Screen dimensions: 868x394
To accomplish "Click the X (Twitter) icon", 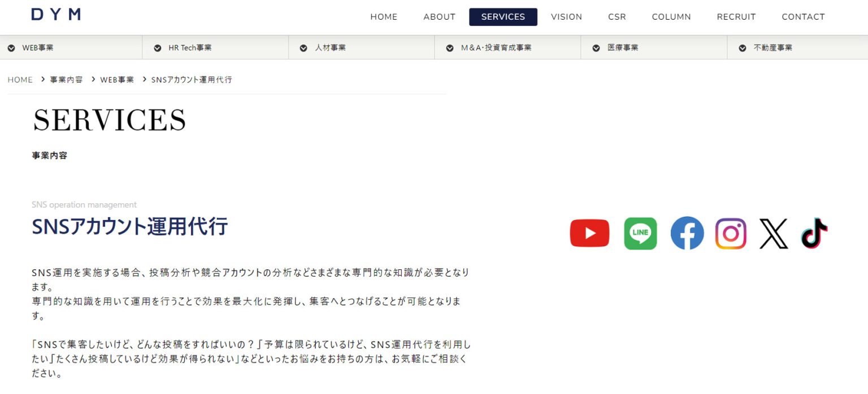I will (x=774, y=233).
